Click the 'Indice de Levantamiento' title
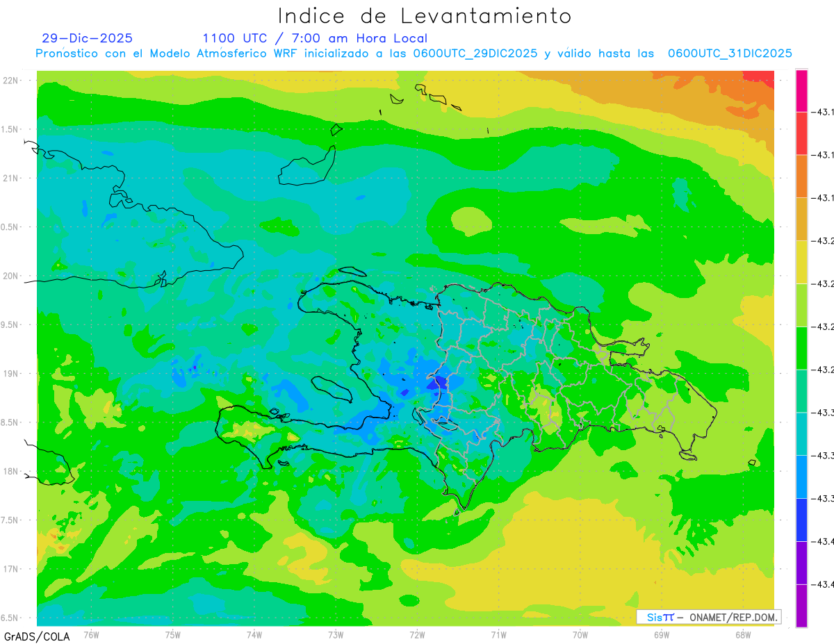The image size is (834, 644). [424, 16]
